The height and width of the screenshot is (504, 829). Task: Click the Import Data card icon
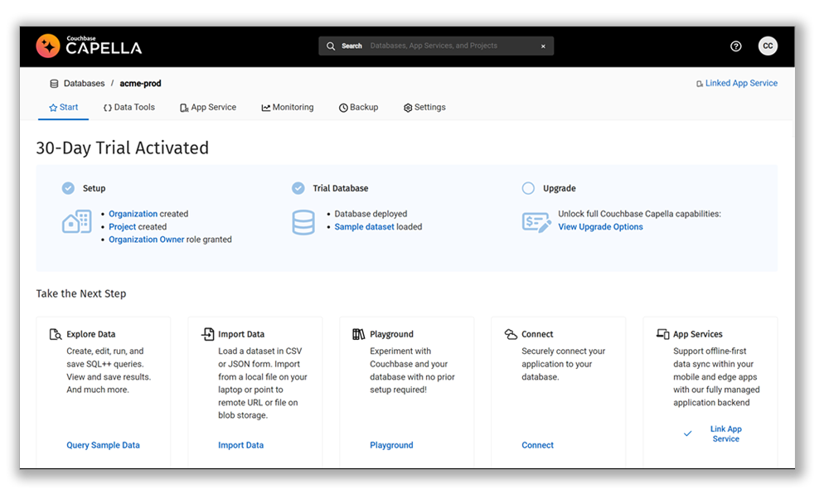coord(206,333)
